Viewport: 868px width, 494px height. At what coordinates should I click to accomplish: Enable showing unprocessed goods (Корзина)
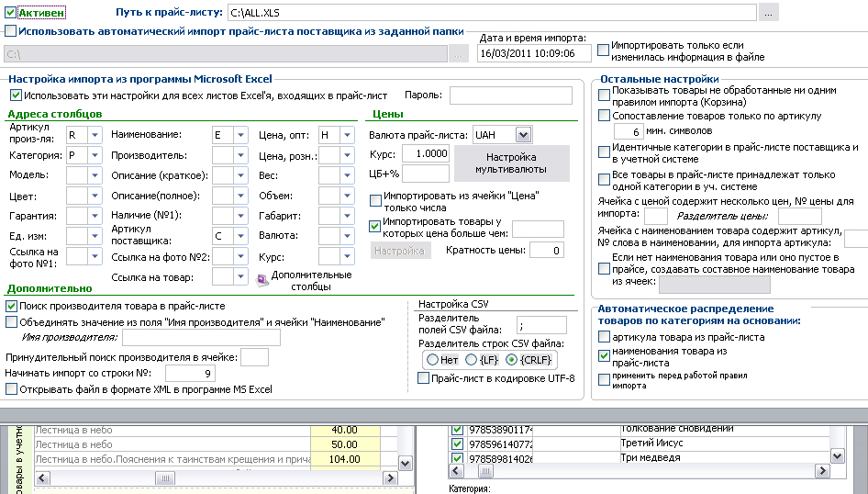point(605,95)
